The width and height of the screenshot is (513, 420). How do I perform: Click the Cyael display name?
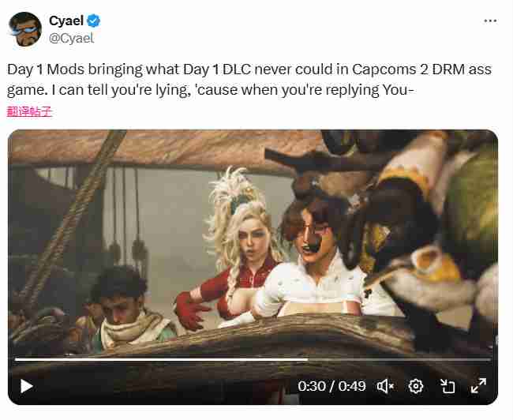pyautogui.click(x=66, y=20)
